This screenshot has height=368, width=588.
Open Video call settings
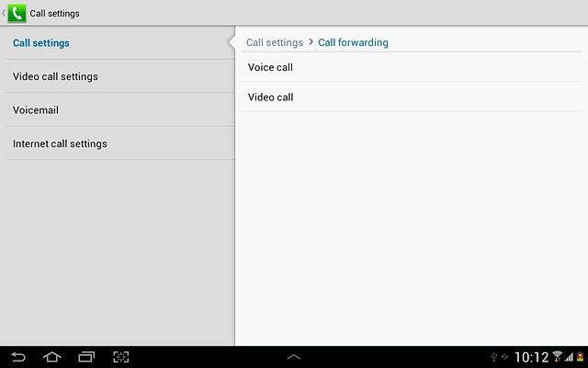tap(55, 76)
